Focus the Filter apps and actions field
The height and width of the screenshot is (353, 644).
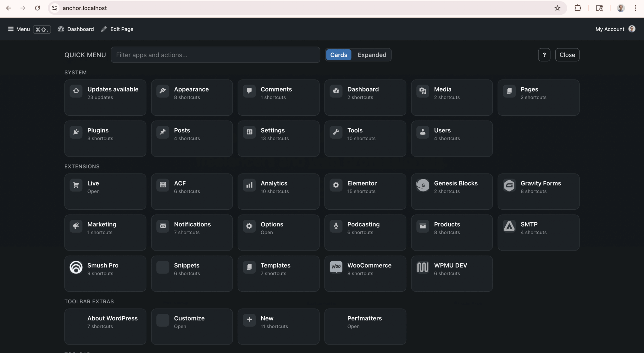(215, 55)
